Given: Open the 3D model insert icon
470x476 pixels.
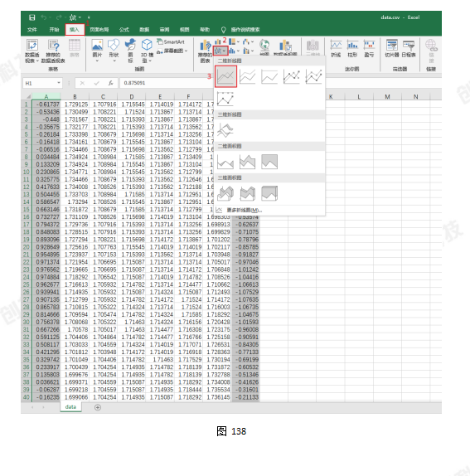Looking at the screenshot, I should tap(147, 51).
